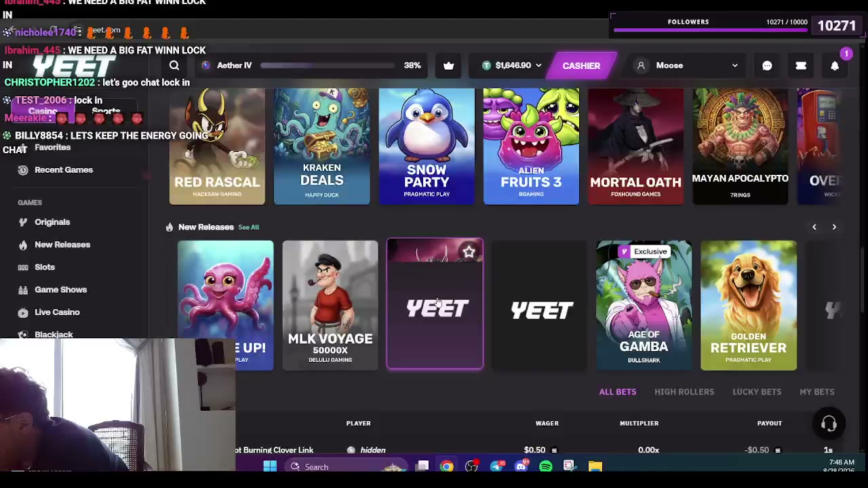The height and width of the screenshot is (488, 868).
Task: Click the -$0.50 payout value
Action: (x=757, y=450)
